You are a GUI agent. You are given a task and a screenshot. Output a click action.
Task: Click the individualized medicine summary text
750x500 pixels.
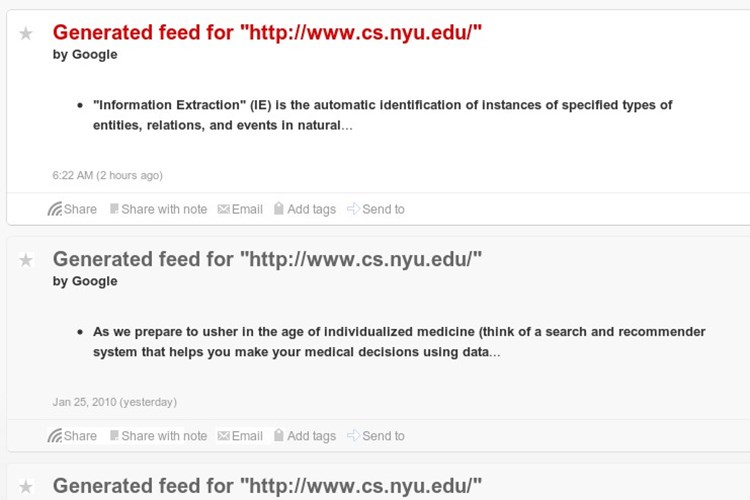point(399,342)
